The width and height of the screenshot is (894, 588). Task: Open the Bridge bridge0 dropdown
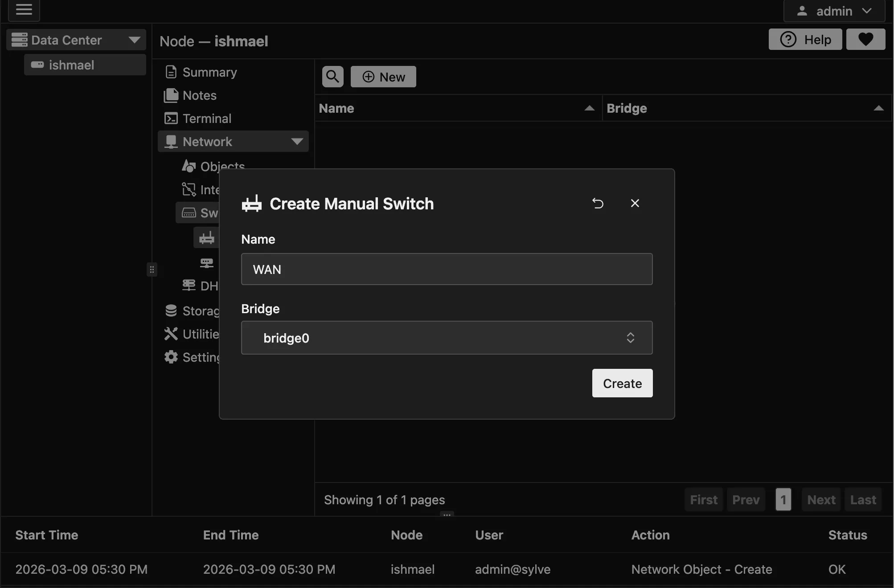447,338
